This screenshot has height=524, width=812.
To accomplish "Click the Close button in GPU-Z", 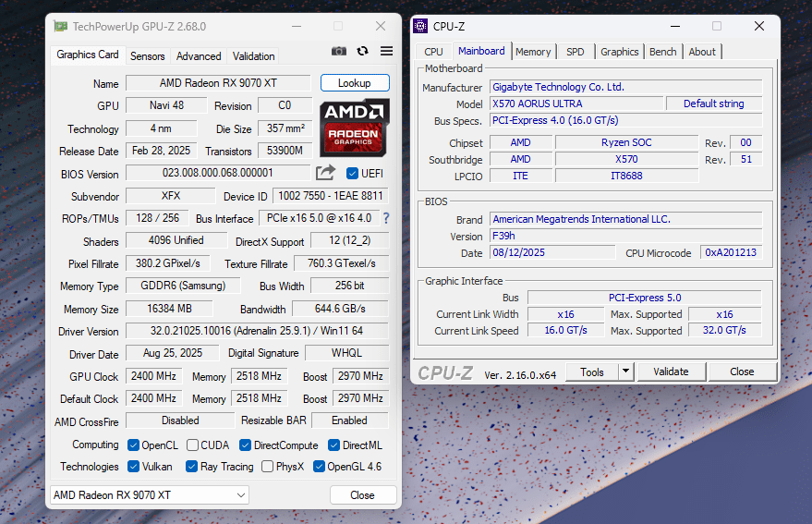I will click(362, 495).
